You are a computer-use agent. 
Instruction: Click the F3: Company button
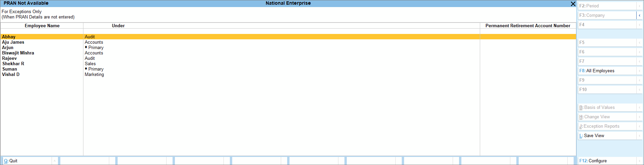[606, 15]
